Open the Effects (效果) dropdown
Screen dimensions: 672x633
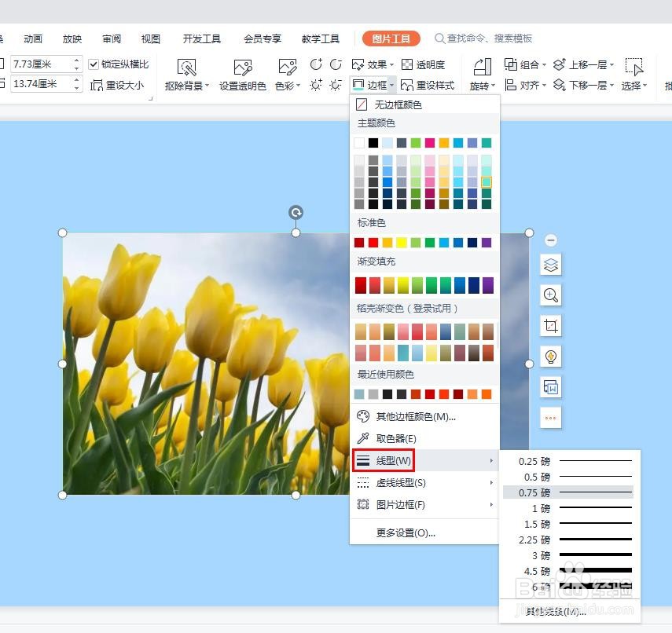(x=373, y=64)
